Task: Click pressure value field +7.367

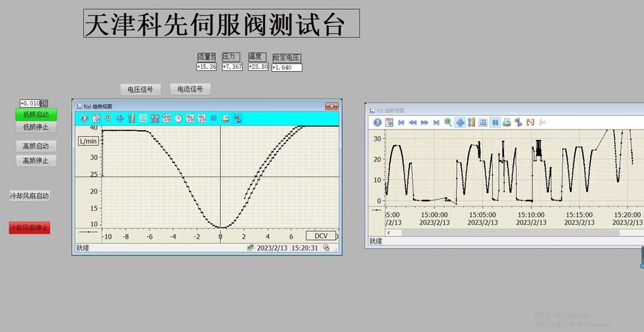Action: click(x=232, y=67)
